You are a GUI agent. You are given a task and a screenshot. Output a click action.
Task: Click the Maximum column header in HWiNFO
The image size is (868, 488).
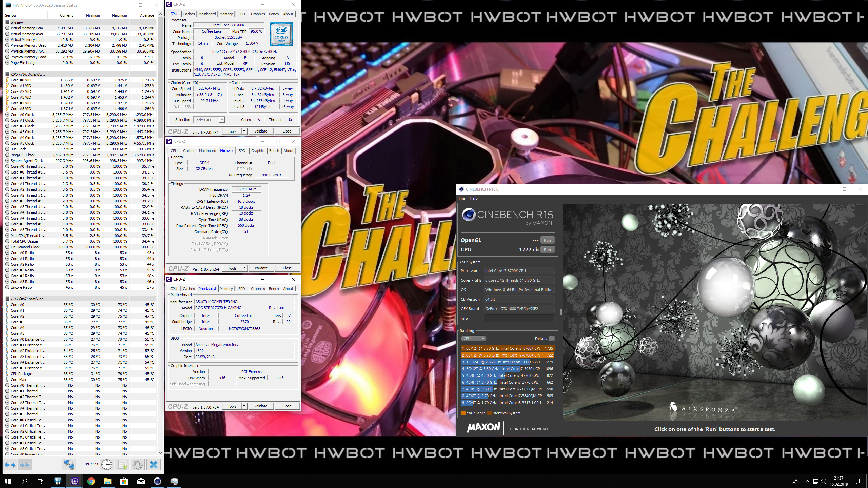[115, 15]
